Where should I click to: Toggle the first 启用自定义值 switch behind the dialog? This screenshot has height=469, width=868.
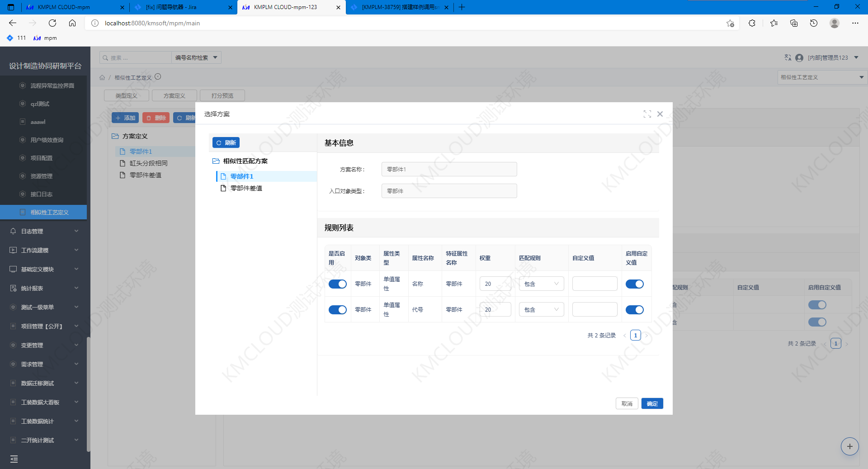click(x=817, y=305)
